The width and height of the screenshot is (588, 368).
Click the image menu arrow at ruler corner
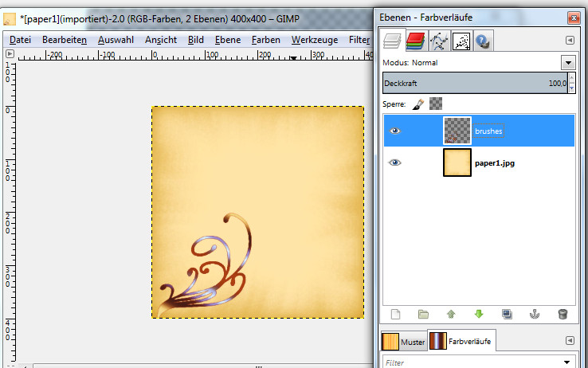click(x=10, y=54)
